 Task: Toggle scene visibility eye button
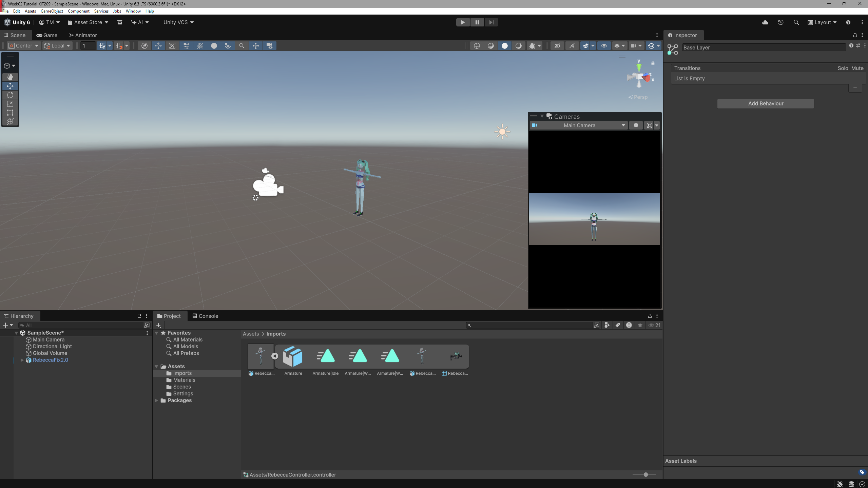click(604, 46)
